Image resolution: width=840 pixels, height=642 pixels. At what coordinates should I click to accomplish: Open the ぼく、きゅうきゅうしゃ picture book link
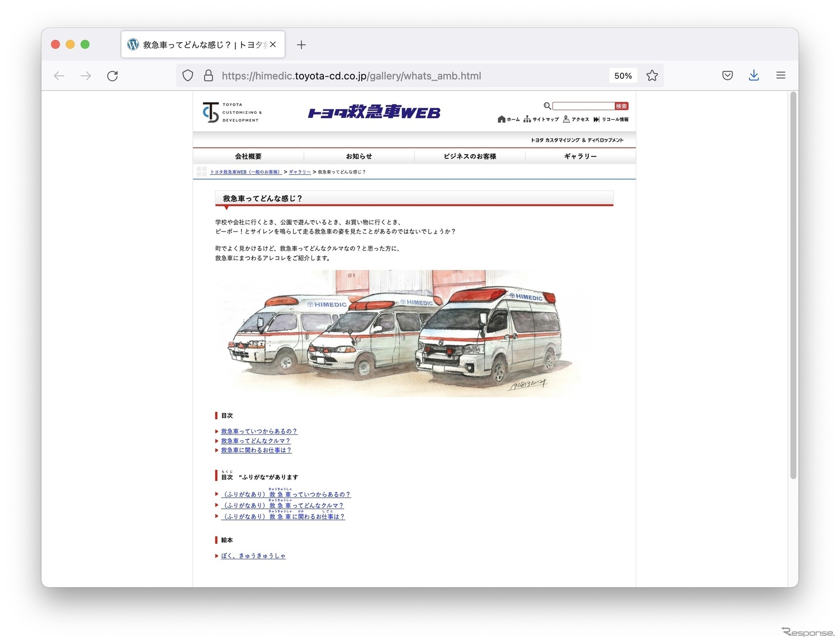[x=253, y=556]
